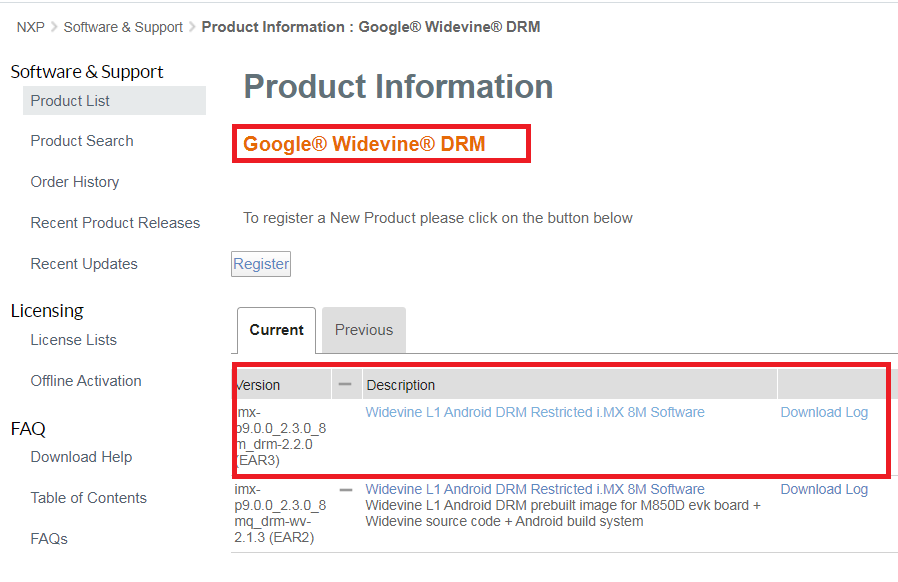Navigate to Software & Support breadcrumb
This screenshot has width=898, height=582.
click(x=123, y=27)
